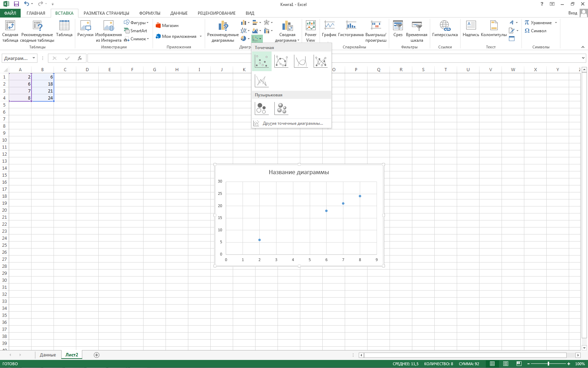Switch to Normal view in status bar

point(492,364)
